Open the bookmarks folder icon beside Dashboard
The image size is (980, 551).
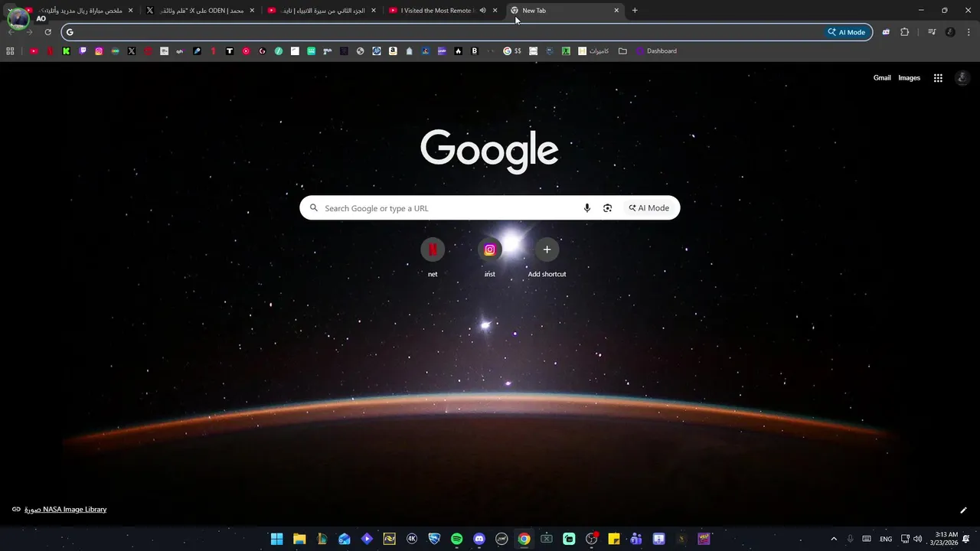622,51
